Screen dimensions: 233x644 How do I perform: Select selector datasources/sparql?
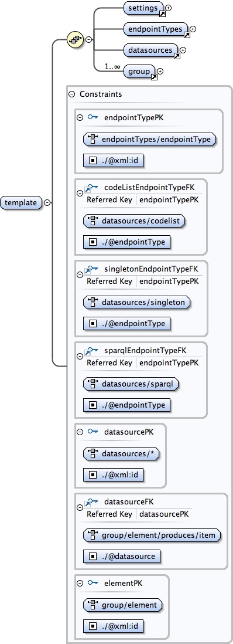(x=131, y=384)
